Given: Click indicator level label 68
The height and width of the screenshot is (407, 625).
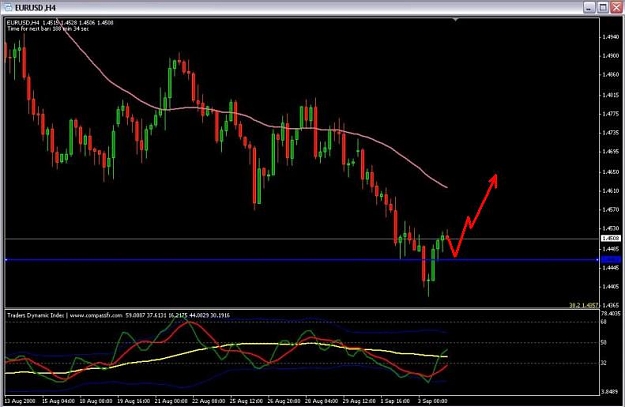Looking at the screenshot, I should pos(604,322).
